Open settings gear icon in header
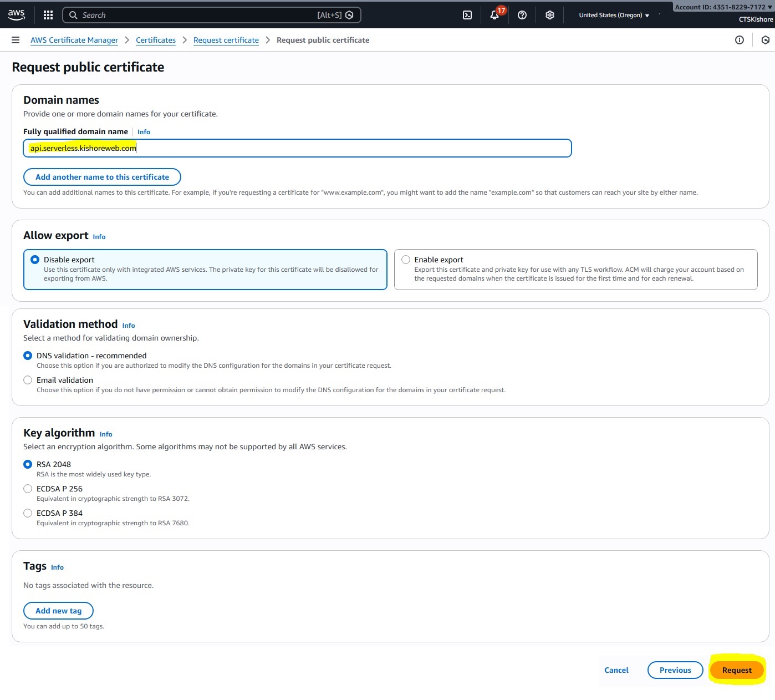The image size is (775, 700). [549, 15]
